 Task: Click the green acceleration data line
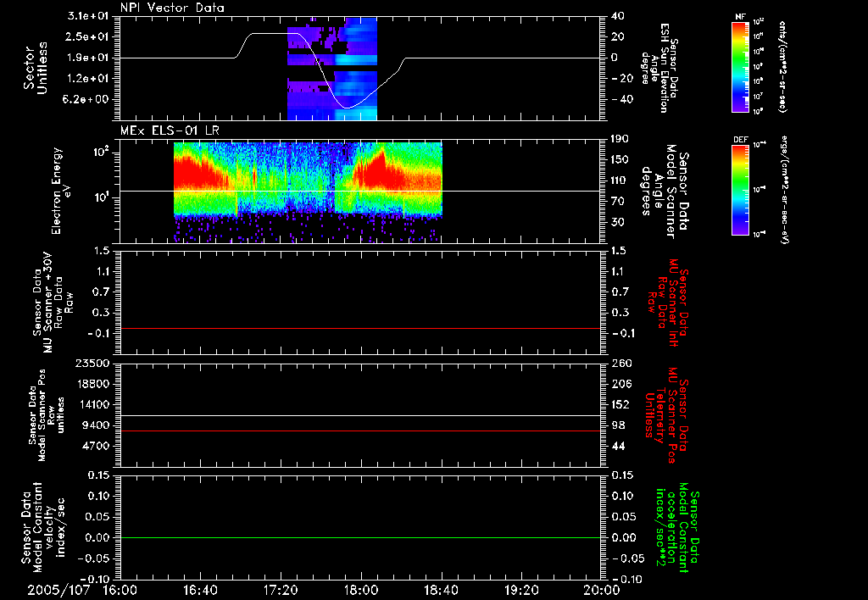click(360, 537)
